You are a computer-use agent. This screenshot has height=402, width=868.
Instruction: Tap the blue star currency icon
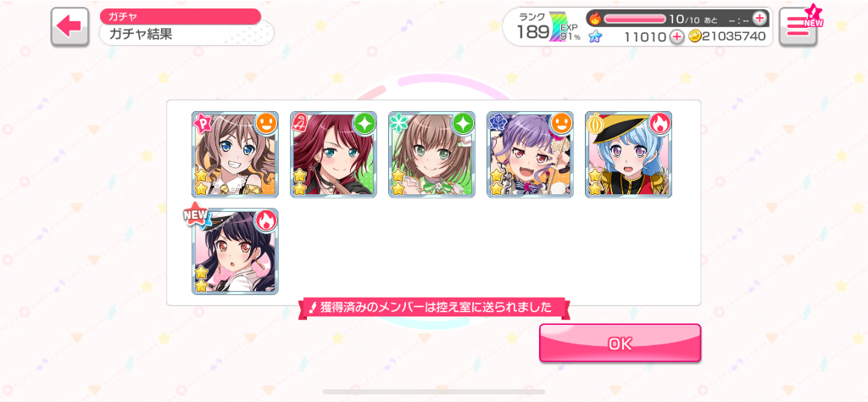tap(595, 36)
